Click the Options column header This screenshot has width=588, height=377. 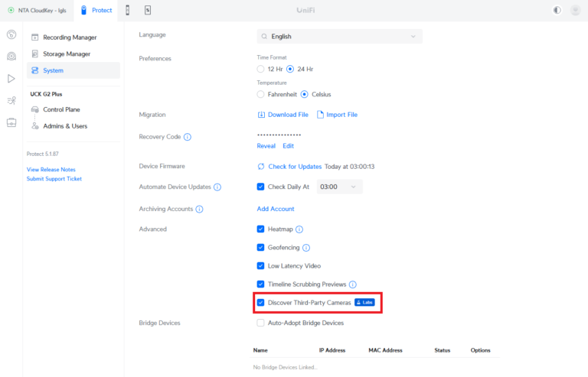[x=480, y=350]
